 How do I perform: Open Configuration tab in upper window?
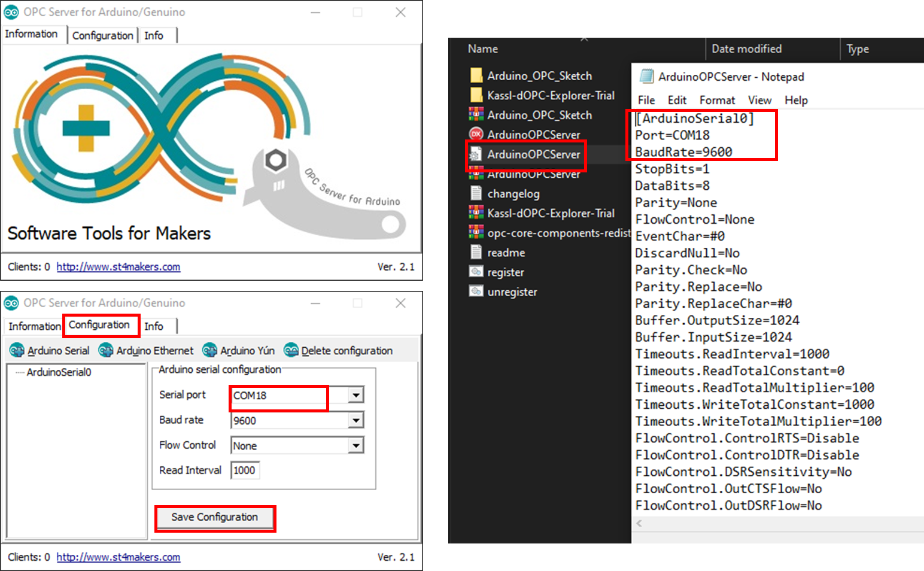point(103,35)
